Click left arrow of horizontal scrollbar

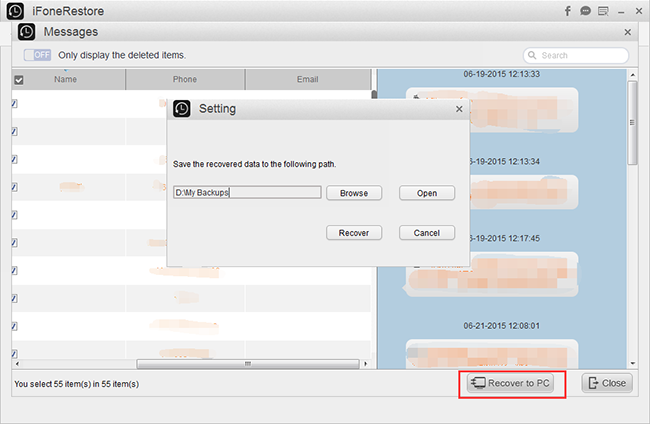click(17, 363)
